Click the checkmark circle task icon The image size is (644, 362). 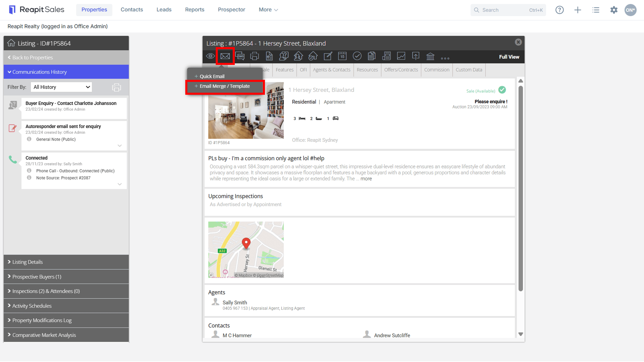pyautogui.click(x=357, y=56)
